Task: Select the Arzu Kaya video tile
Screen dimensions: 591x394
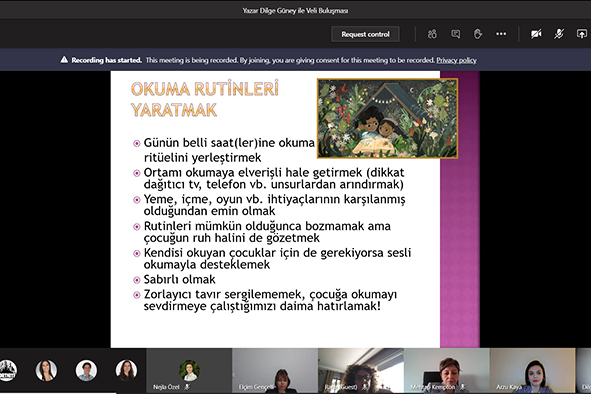Action: (x=533, y=371)
